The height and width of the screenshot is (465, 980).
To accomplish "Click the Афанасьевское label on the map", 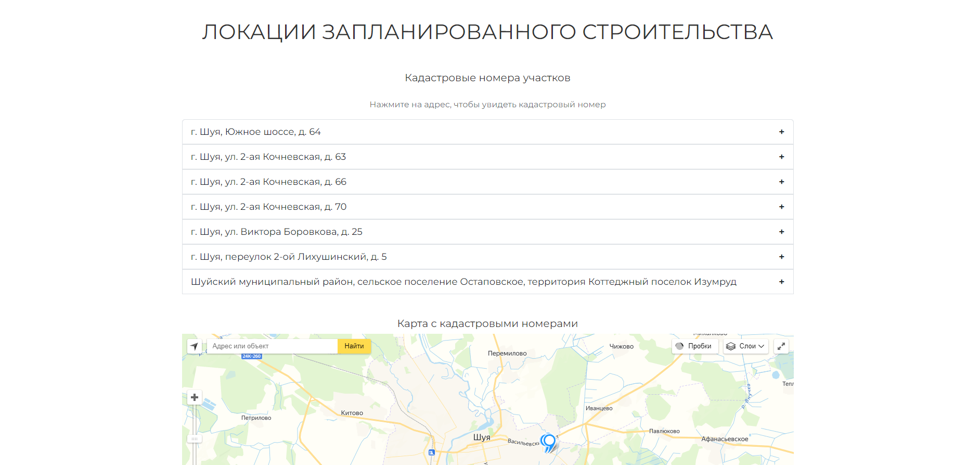I will [725, 439].
